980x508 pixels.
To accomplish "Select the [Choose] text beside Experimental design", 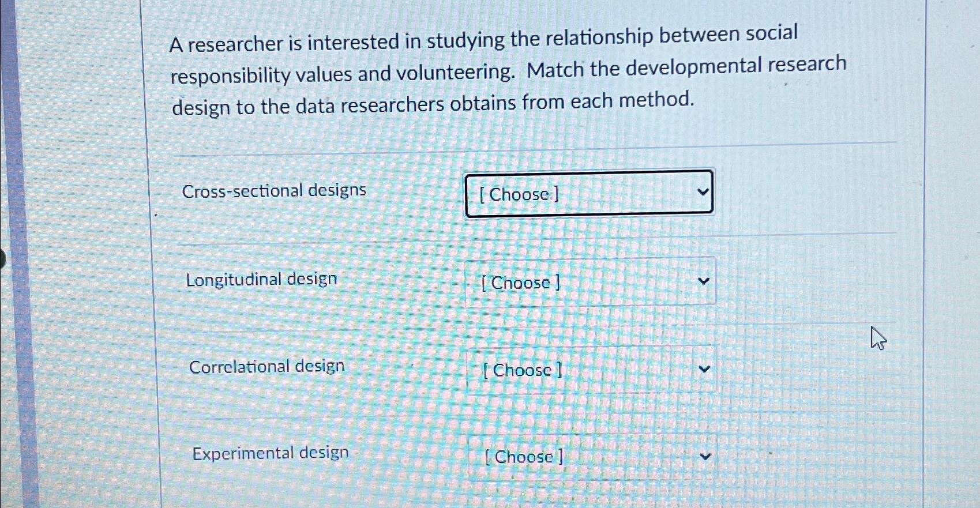I will (524, 457).
